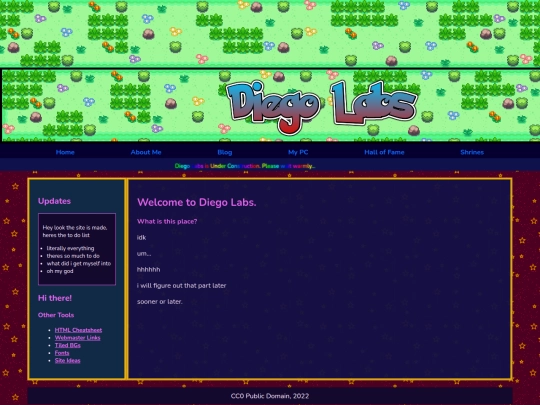Click the 'Welcome to Diego Labs.' heading
The width and height of the screenshot is (540, 405).
pos(197,202)
